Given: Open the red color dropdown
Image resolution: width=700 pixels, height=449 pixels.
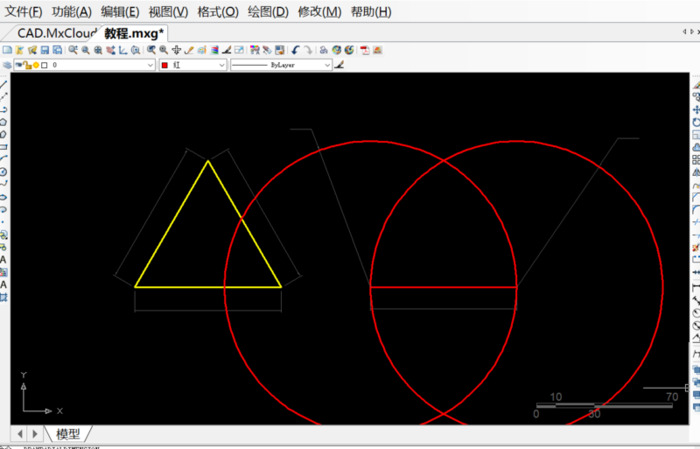Looking at the screenshot, I should (x=222, y=65).
